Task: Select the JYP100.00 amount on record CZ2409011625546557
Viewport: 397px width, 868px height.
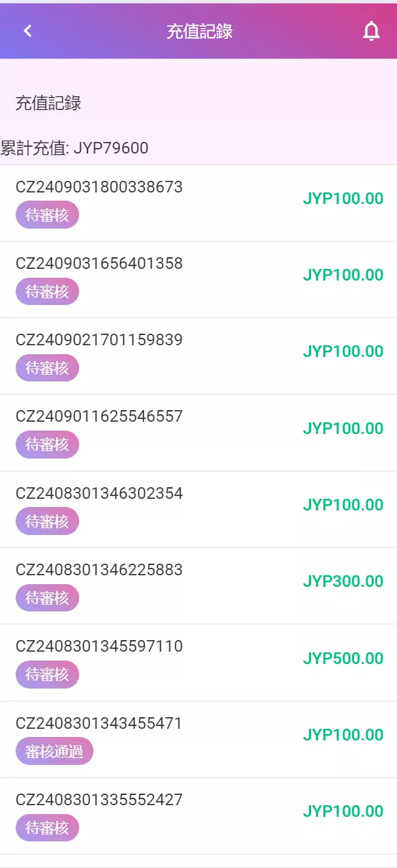Action: 343,429
